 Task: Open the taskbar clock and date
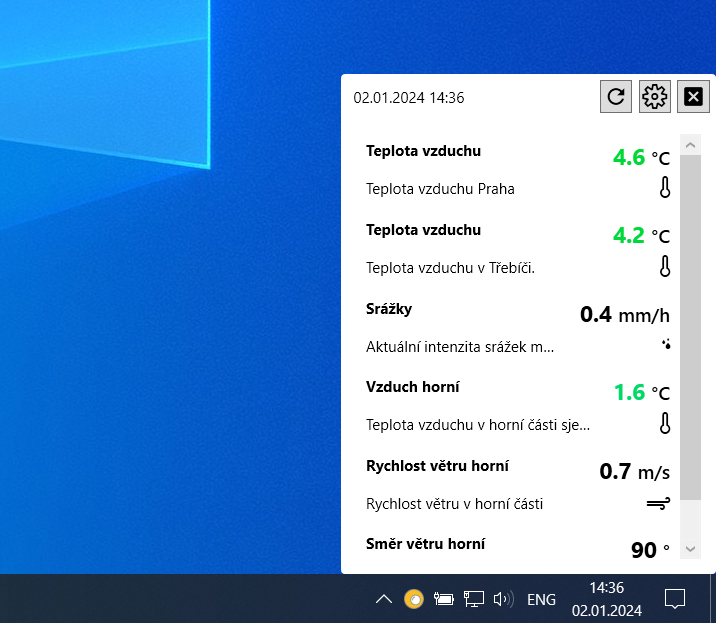click(x=606, y=599)
